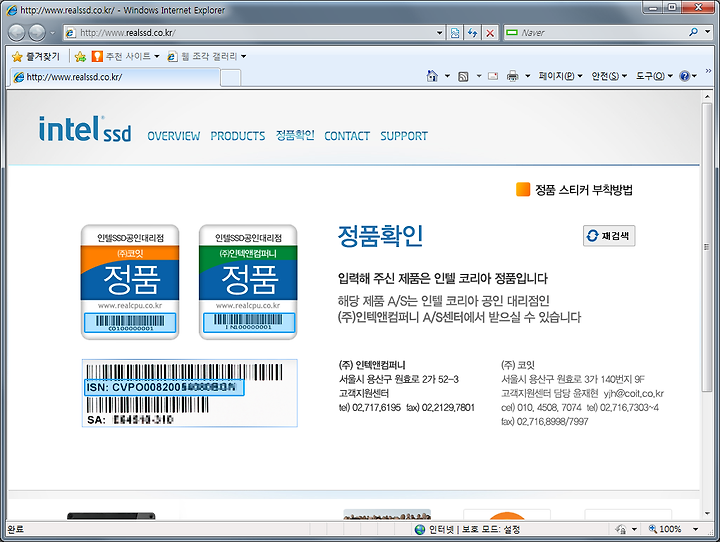Click the orange square beside 정품 스티커 부착방법
This screenshot has width=720, height=542.
(x=523, y=189)
